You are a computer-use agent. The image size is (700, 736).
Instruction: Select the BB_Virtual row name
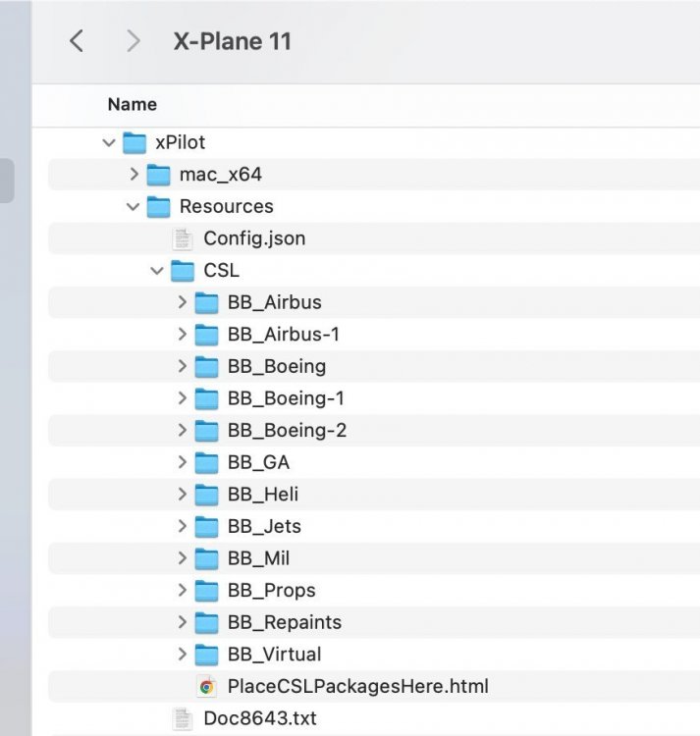coord(275,654)
